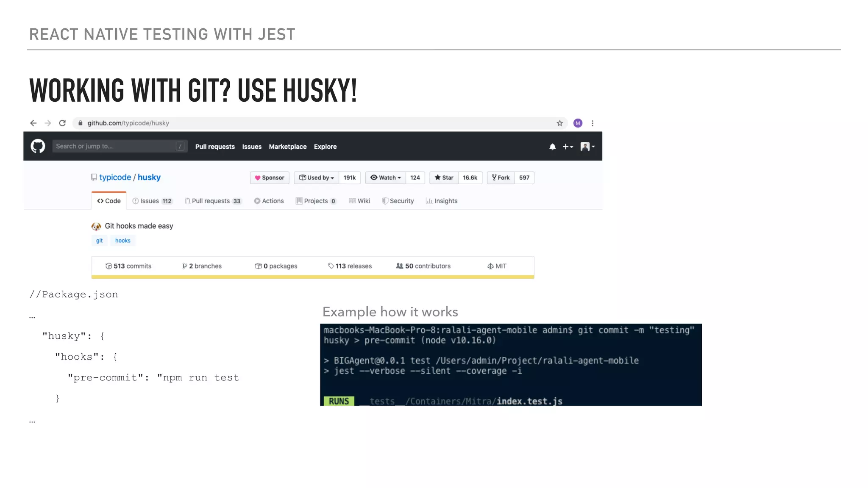
Task: Open the typicode owner link
Action: tap(115, 177)
